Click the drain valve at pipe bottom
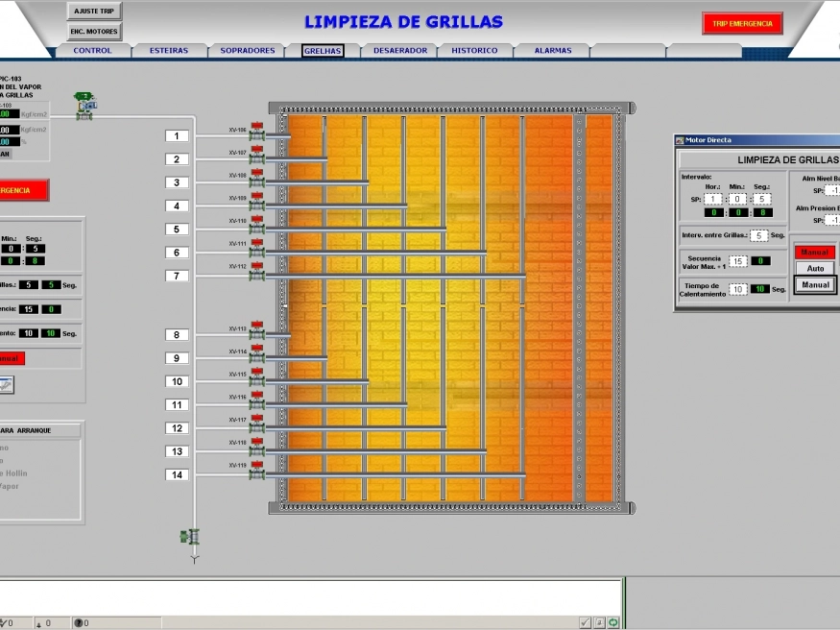Viewport: 840px width, 630px height. [191, 537]
